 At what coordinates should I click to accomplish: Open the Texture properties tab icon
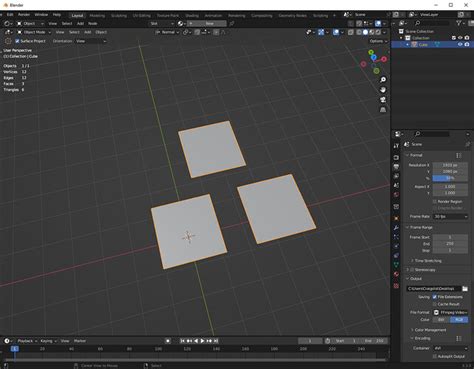coord(396,286)
